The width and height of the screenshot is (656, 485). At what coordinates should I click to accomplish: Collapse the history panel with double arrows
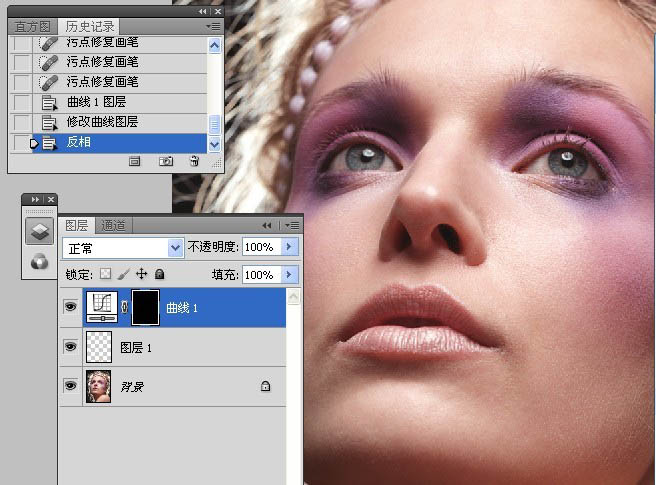(x=202, y=12)
